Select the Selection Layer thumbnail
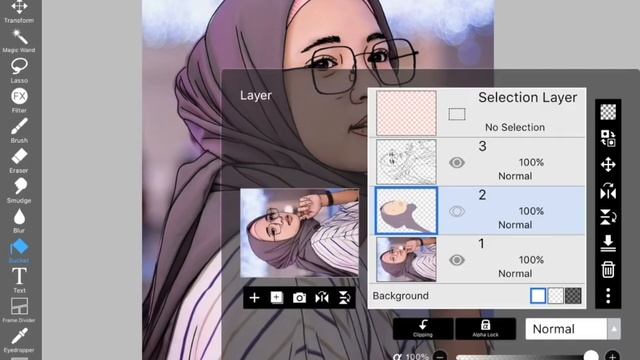Viewport: 640px width, 360px height. tap(406, 113)
